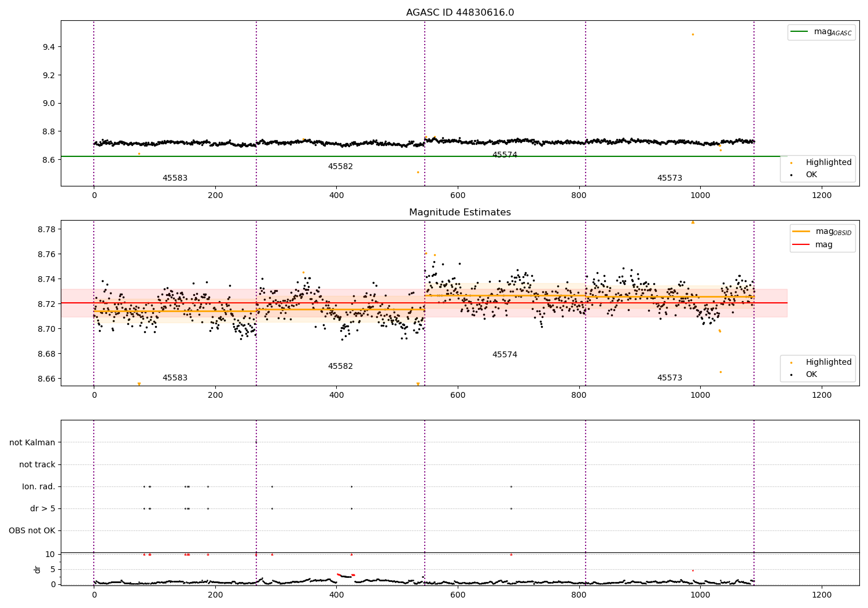Click x-axis tick 400 under the bottom panel
868x608 pixels.
[x=337, y=595]
